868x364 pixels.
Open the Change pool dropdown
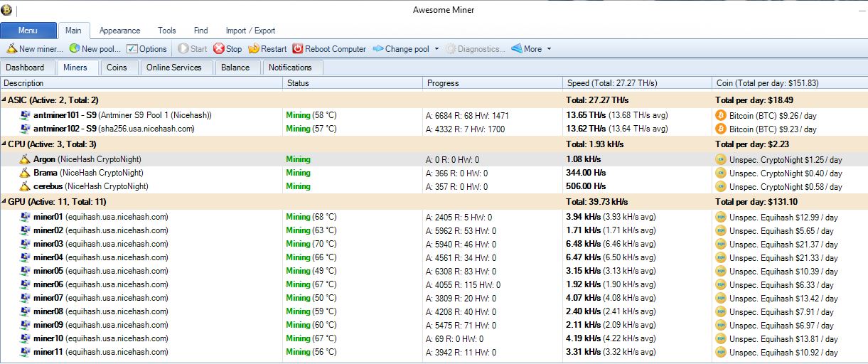tap(405, 49)
